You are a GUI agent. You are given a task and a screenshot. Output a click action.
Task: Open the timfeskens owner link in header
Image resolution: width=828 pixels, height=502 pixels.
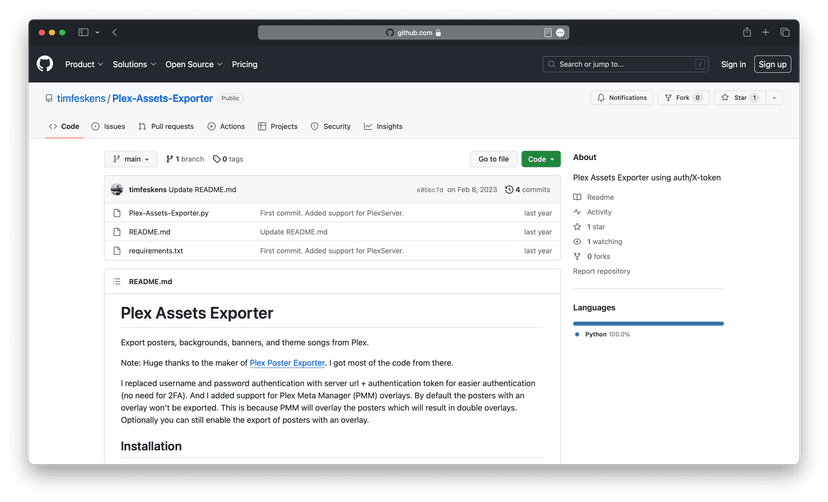point(81,98)
